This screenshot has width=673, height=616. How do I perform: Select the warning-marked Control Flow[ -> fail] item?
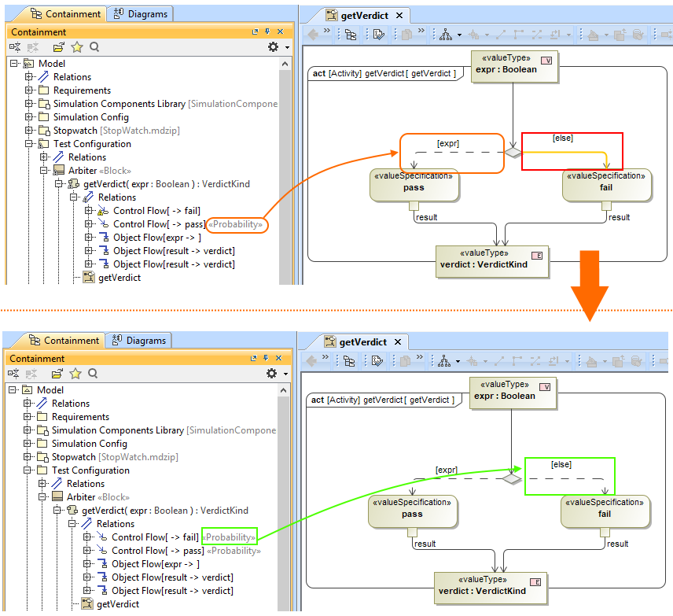tap(156, 211)
